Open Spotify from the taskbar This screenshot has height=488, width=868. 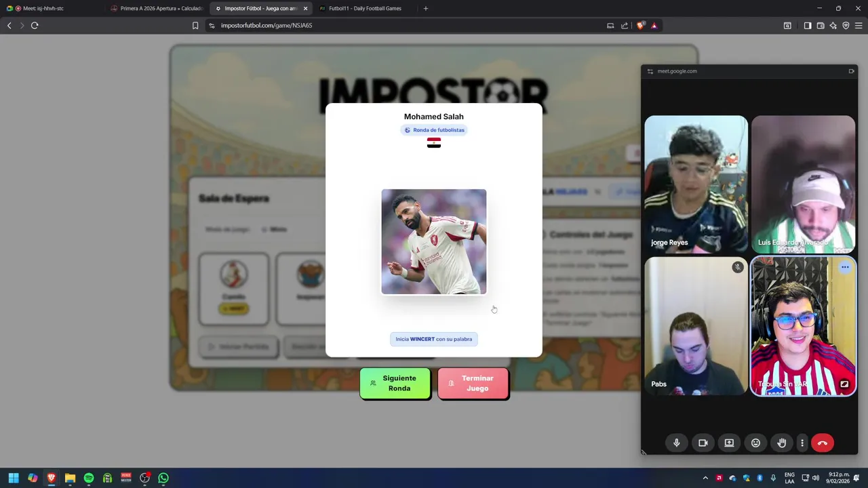89,478
